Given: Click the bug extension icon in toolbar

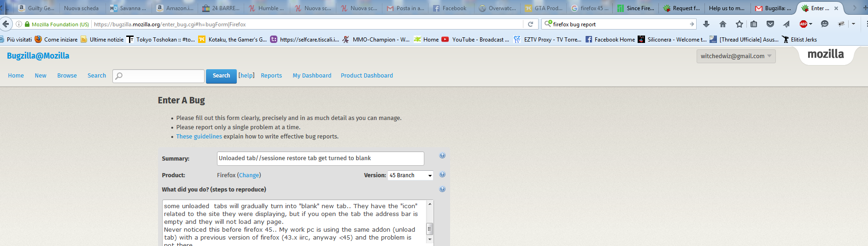Looking at the screenshot, I should (841, 24).
